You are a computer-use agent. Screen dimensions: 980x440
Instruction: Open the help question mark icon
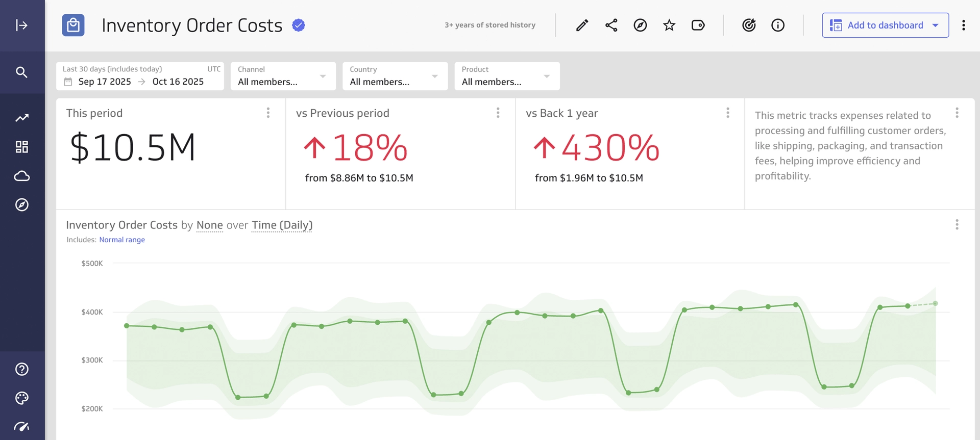(21, 369)
